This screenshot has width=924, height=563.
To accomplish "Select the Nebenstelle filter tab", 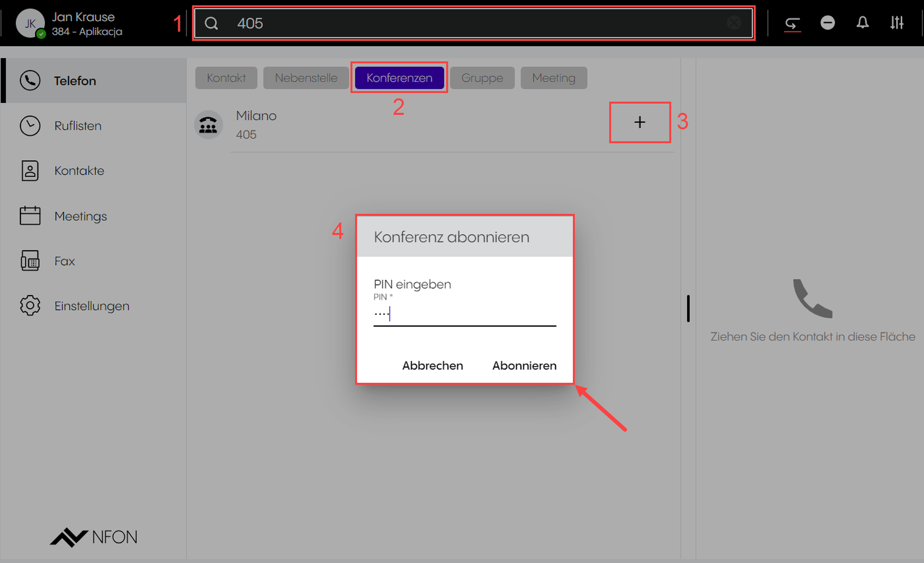I will click(x=306, y=78).
